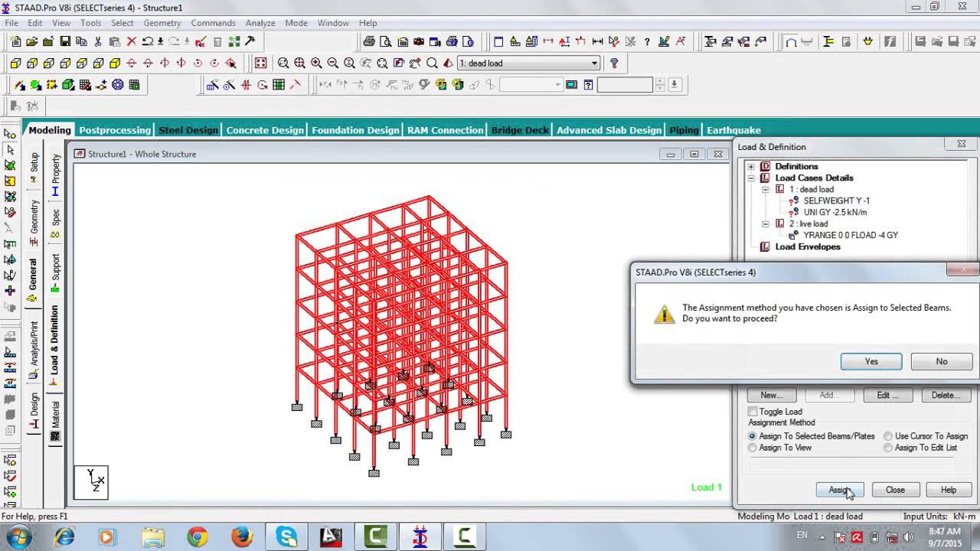Click the camera Take Picture icon
Screen dimensions: 980x551
(x=418, y=41)
